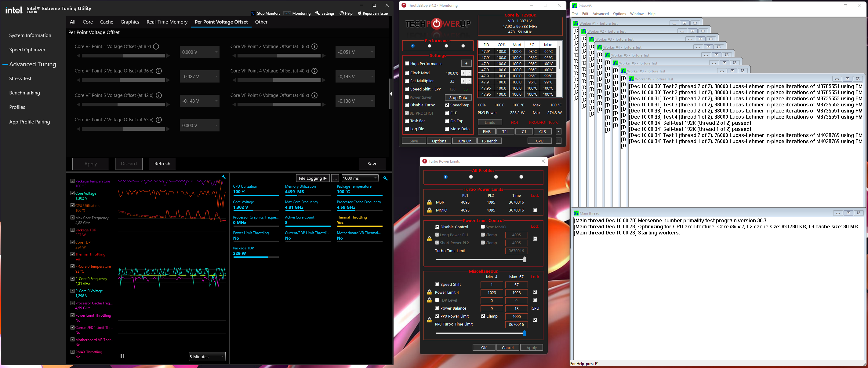Click the Report an Issue bug icon
Image resolution: width=868 pixels, height=368 pixels.
(360, 13)
